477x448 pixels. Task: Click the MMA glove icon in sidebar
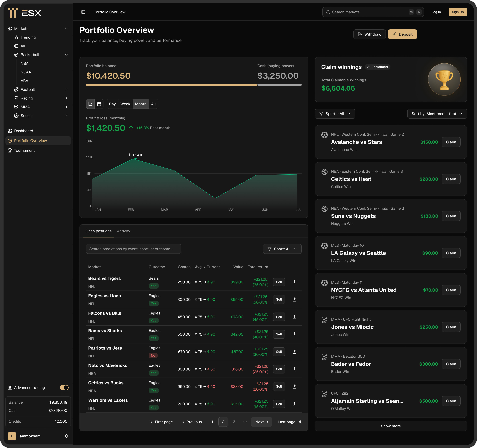(16, 107)
